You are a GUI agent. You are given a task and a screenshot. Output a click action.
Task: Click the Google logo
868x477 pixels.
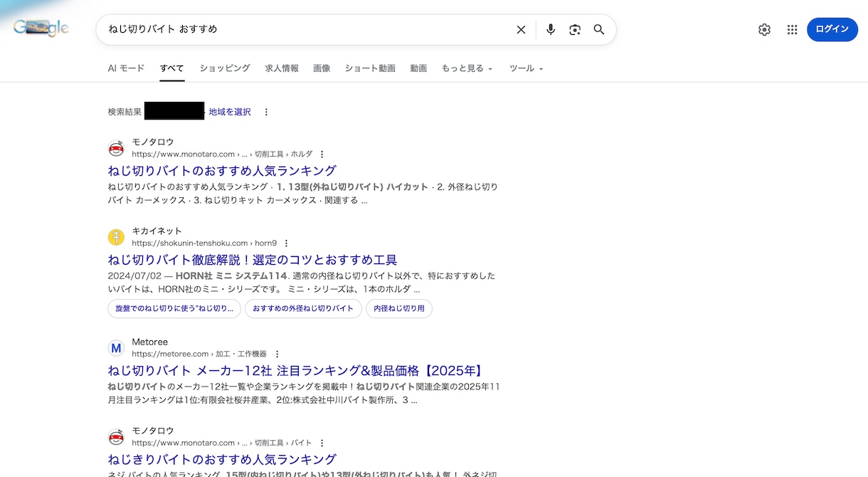point(41,28)
